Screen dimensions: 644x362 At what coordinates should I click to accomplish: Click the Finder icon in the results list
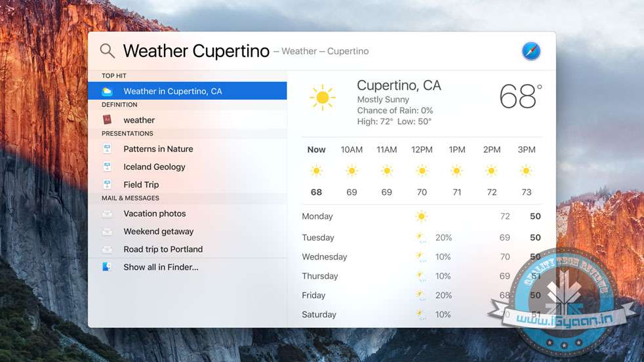pyautogui.click(x=108, y=267)
